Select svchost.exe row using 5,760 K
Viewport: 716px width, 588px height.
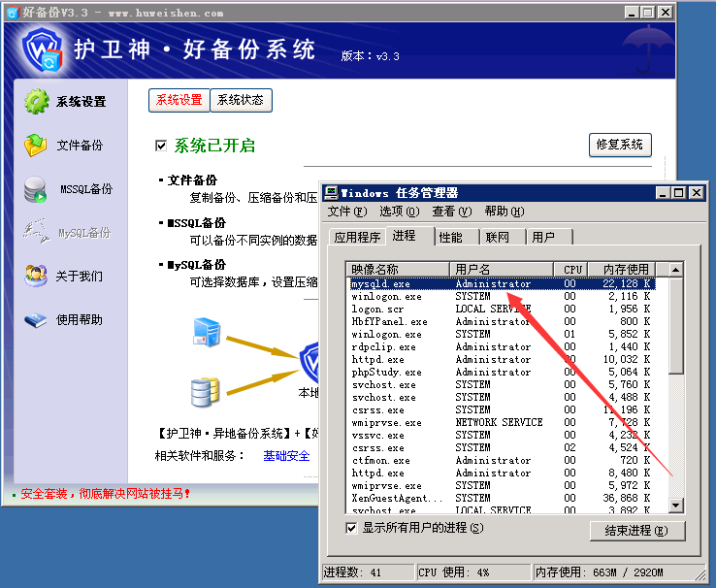coord(502,384)
